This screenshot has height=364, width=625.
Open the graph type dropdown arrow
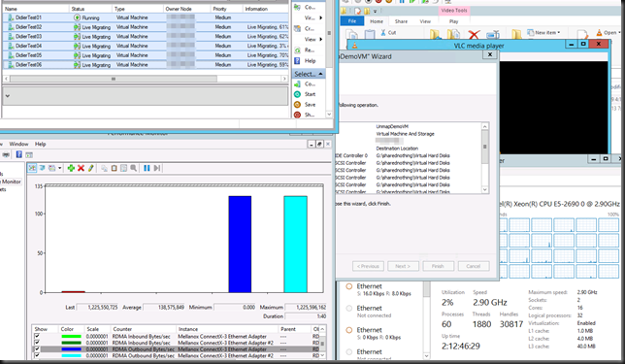coord(60,168)
